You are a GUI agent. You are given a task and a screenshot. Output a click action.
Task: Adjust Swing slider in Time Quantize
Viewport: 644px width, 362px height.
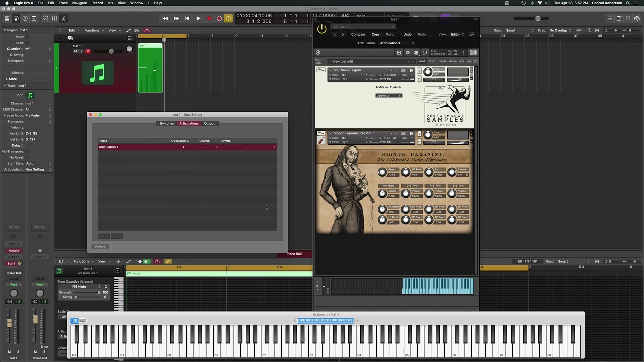pos(88,297)
